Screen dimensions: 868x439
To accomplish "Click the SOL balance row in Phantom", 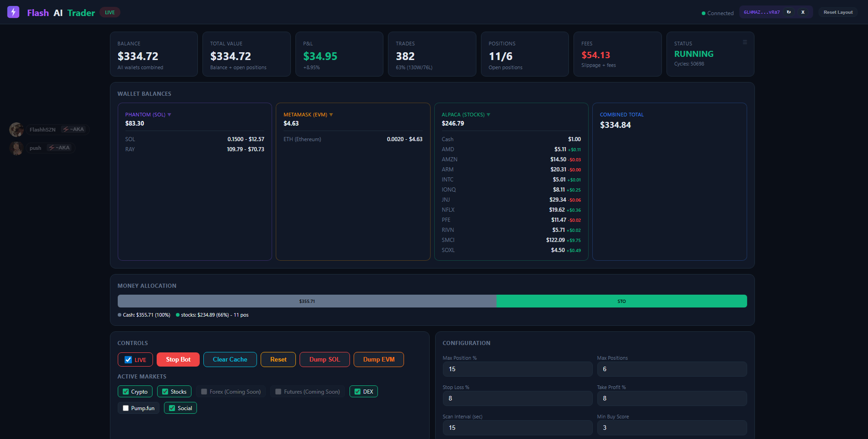I will tap(195, 139).
